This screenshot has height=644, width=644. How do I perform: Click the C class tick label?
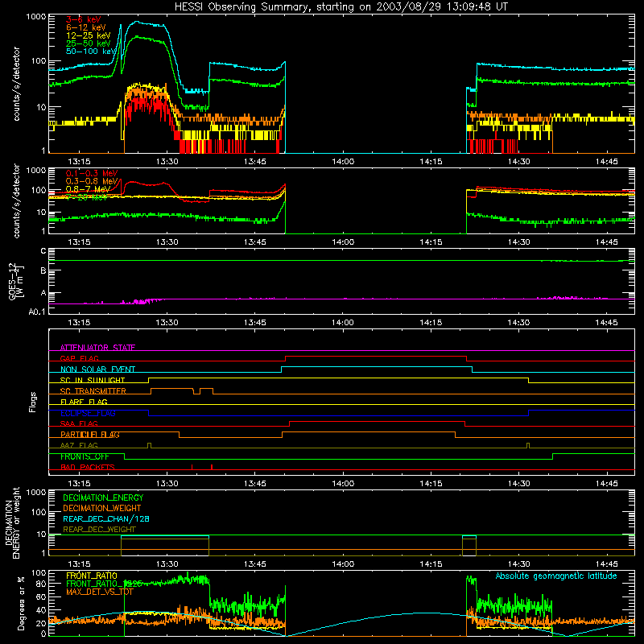click(43, 251)
